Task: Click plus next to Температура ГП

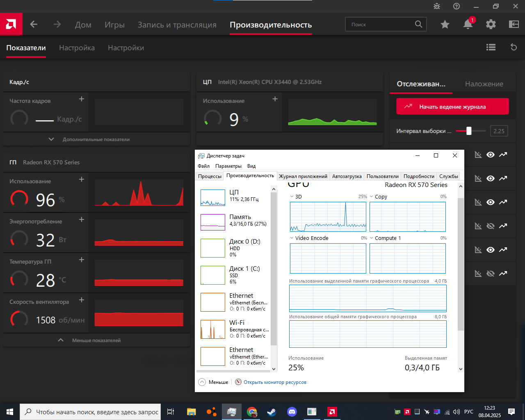Action: [x=82, y=260]
